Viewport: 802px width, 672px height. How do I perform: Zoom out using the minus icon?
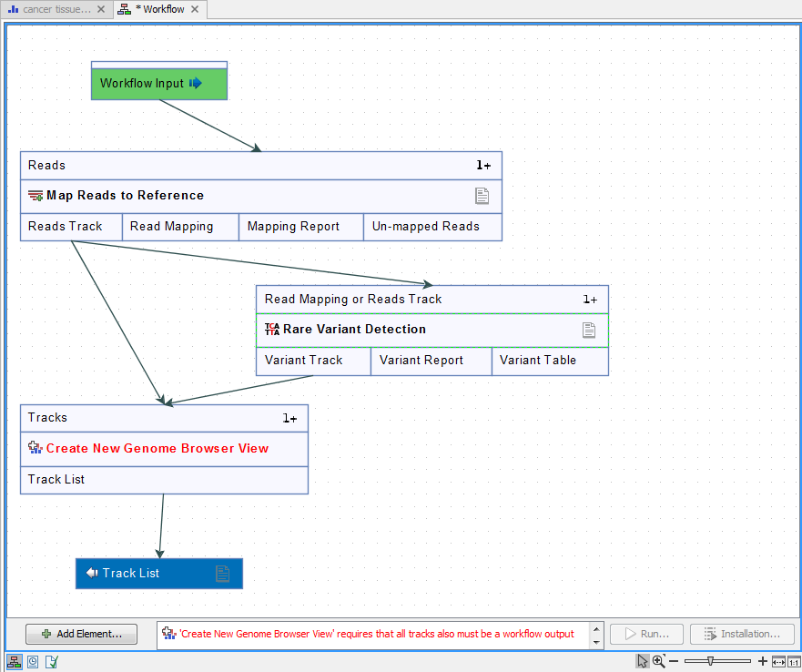click(672, 661)
